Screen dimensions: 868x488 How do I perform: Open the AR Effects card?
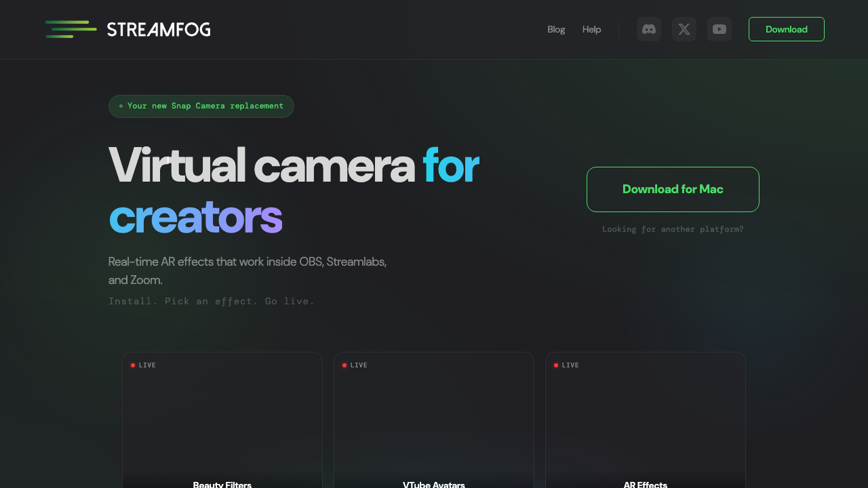point(646,420)
